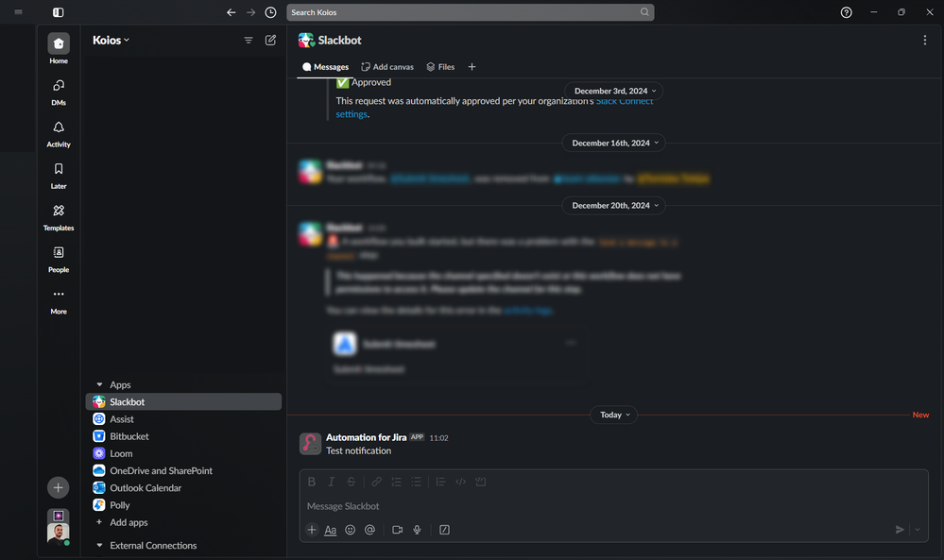Open conversation details via the three-dot menu
The height and width of the screenshot is (560, 944).
click(925, 41)
